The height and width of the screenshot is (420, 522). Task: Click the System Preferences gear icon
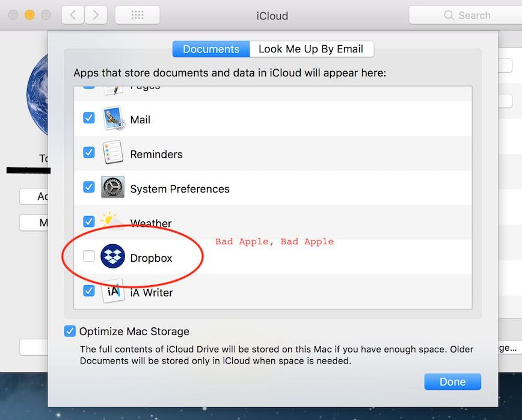coord(112,188)
